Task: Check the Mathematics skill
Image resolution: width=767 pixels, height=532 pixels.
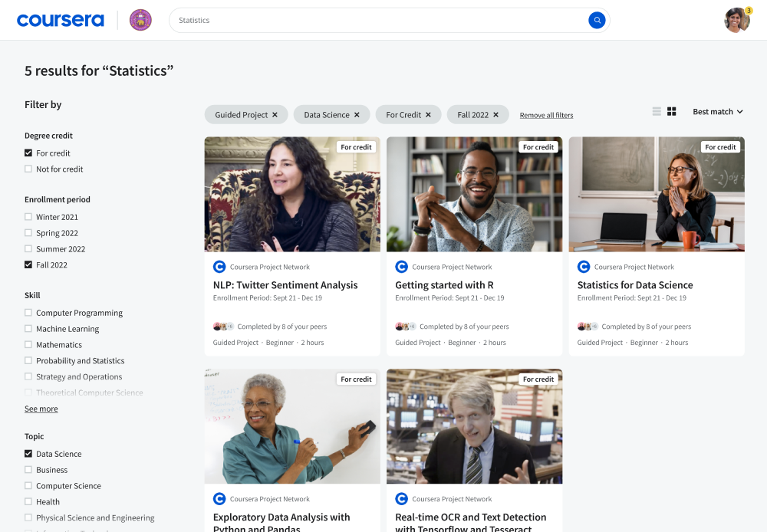Action: coord(28,344)
